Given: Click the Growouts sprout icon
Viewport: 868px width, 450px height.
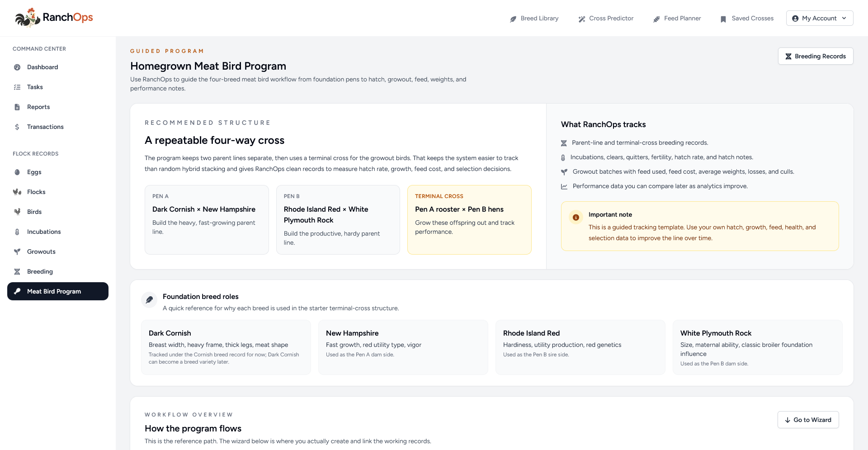Looking at the screenshot, I should pyautogui.click(x=17, y=252).
